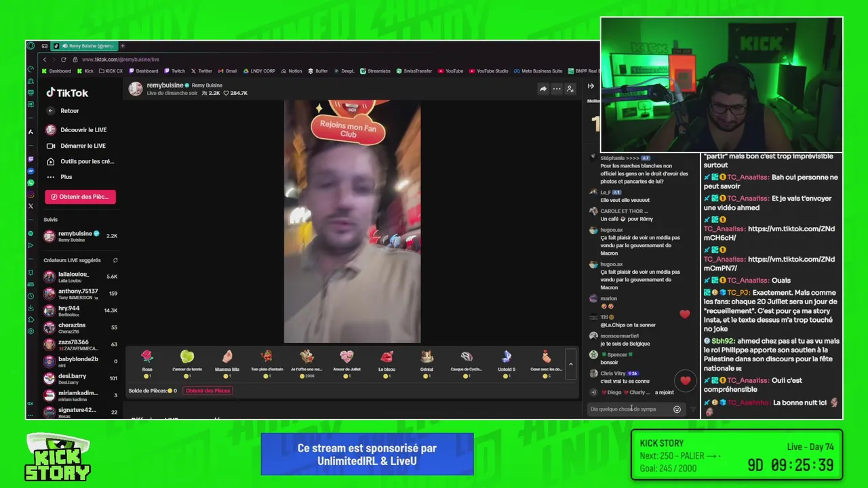Refresh suggested LIVE creators list
Screen dimensions: 868x488
click(x=115, y=260)
